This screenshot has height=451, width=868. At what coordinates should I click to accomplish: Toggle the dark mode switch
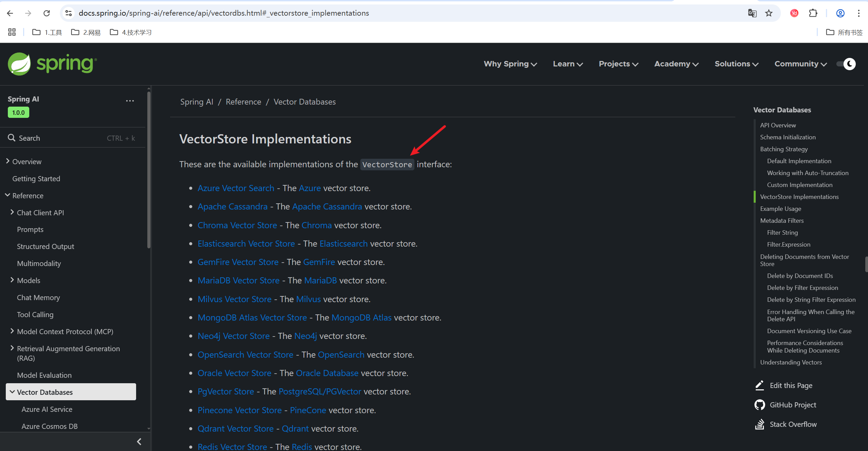tap(846, 64)
